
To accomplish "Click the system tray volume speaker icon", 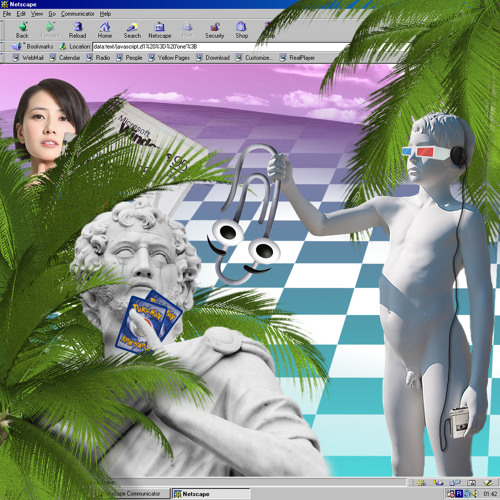I will pos(474,494).
